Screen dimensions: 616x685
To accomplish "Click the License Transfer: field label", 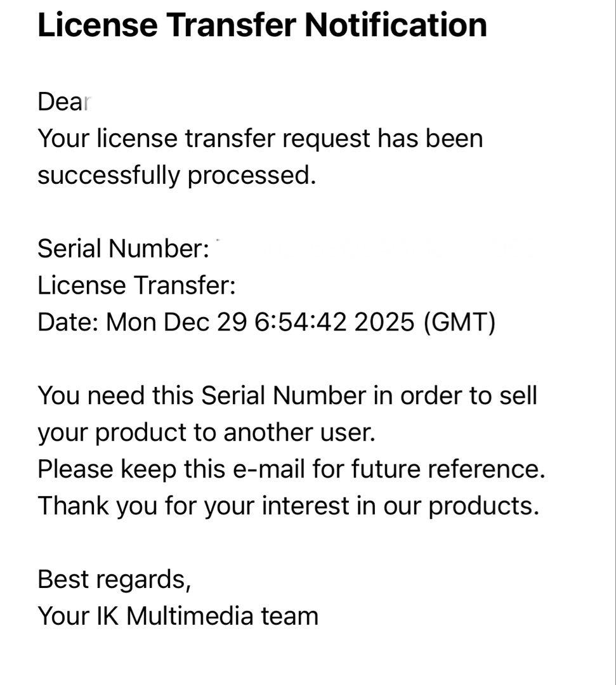I will (x=136, y=285).
